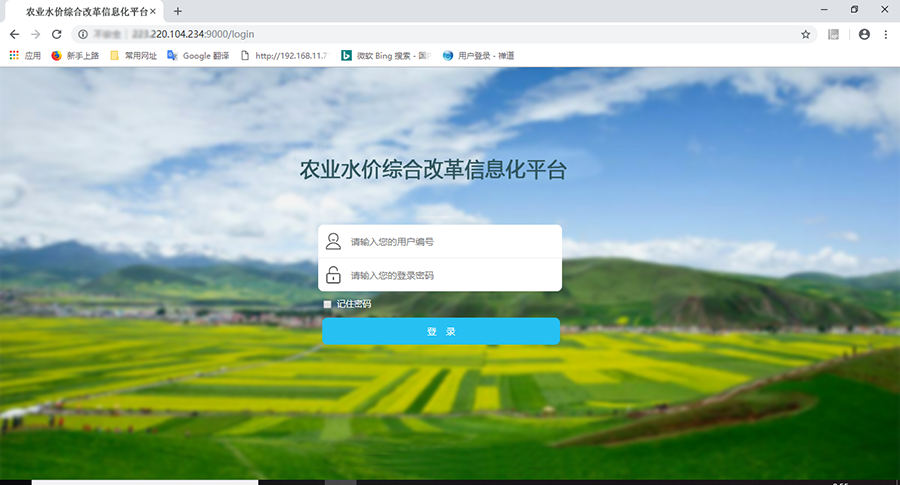Click the 请输入您的登录密码 password field
This screenshot has height=485, width=900.
[450, 275]
